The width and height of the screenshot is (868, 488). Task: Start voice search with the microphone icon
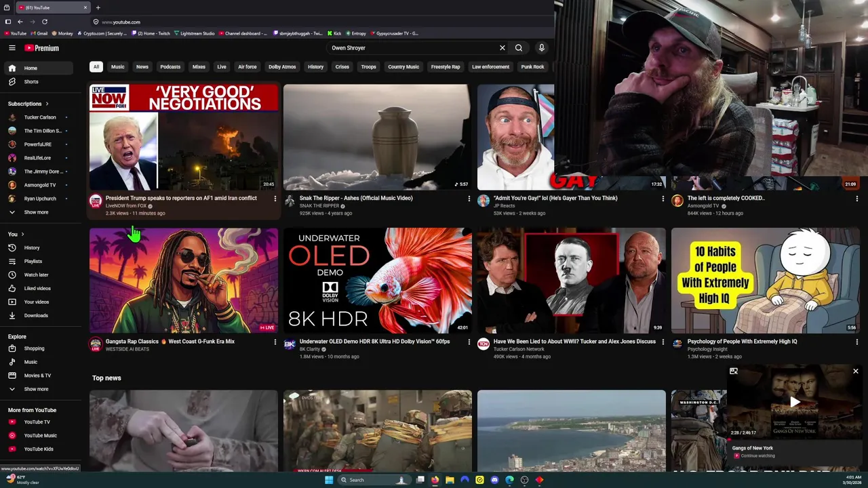(541, 48)
